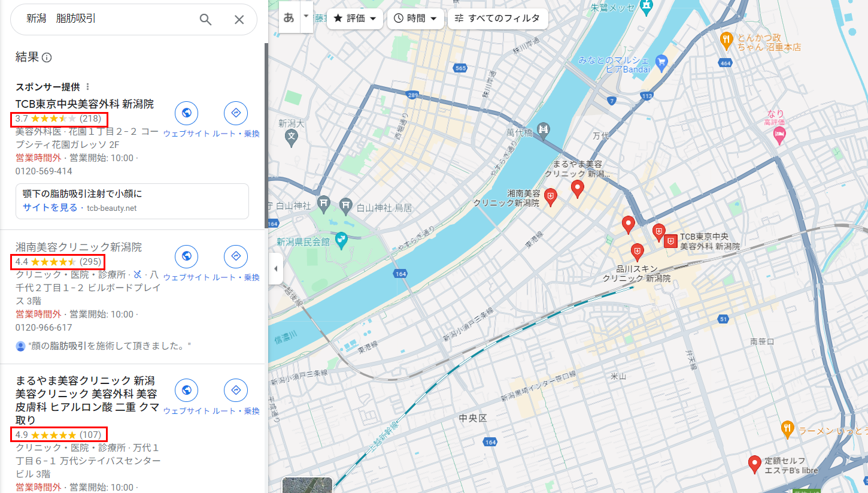868x493 pixels.
Task: Get directions to 湘南美容クリニック新潟院
Action: pos(236,256)
